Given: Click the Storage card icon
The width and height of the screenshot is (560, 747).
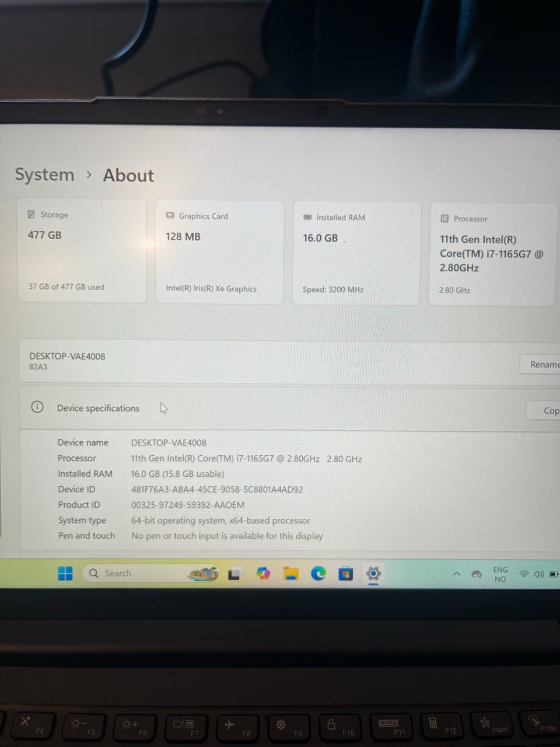Looking at the screenshot, I should (x=32, y=214).
